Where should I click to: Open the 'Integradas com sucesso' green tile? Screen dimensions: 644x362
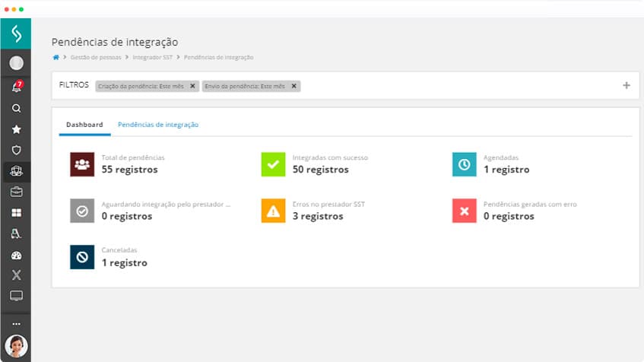click(x=273, y=164)
